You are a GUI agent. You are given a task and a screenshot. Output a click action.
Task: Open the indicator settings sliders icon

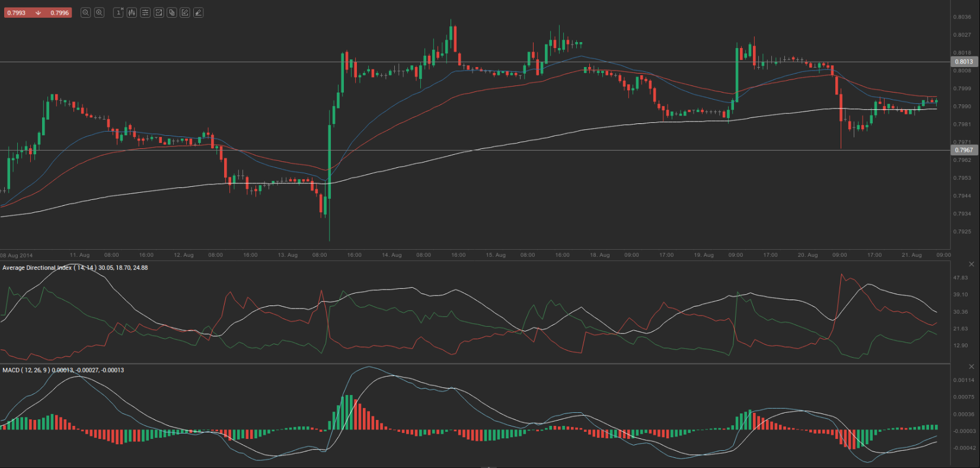click(145, 12)
